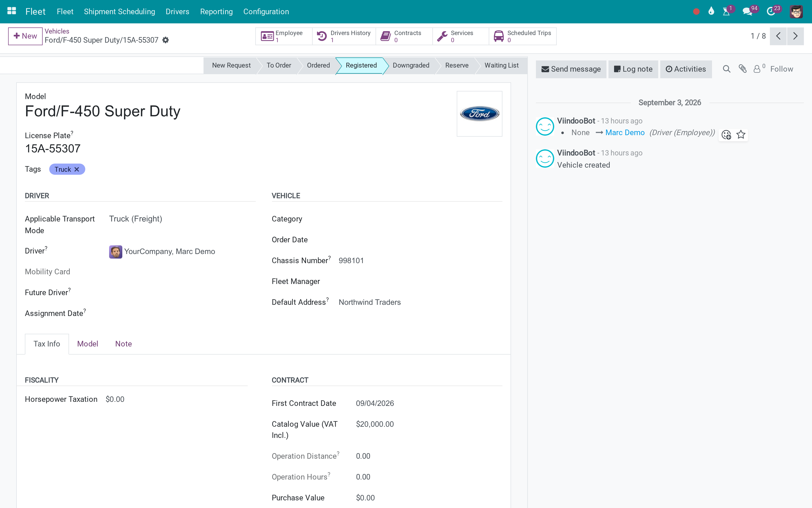Star the Marc Demo driver message

point(741,135)
